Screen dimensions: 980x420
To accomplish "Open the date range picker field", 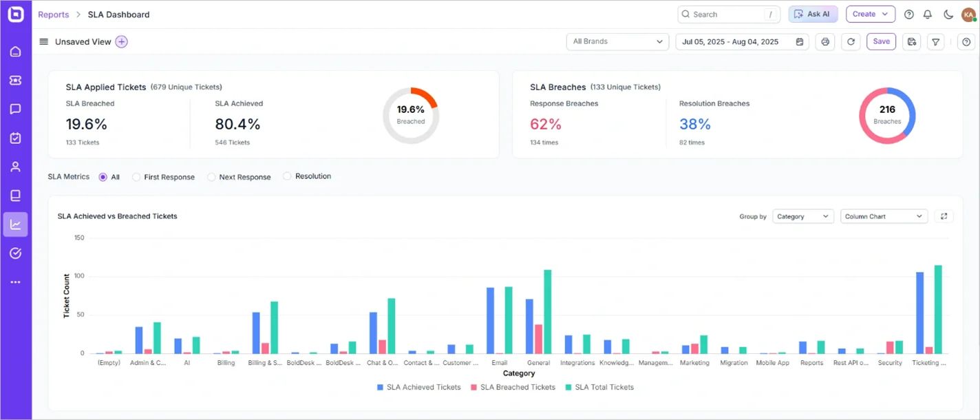I will pyautogui.click(x=741, y=41).
